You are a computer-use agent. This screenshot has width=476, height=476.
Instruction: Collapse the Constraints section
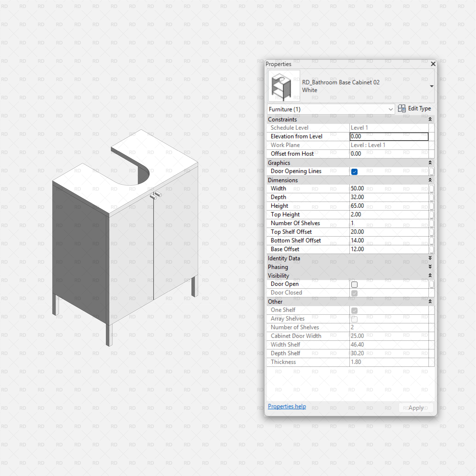430,119
